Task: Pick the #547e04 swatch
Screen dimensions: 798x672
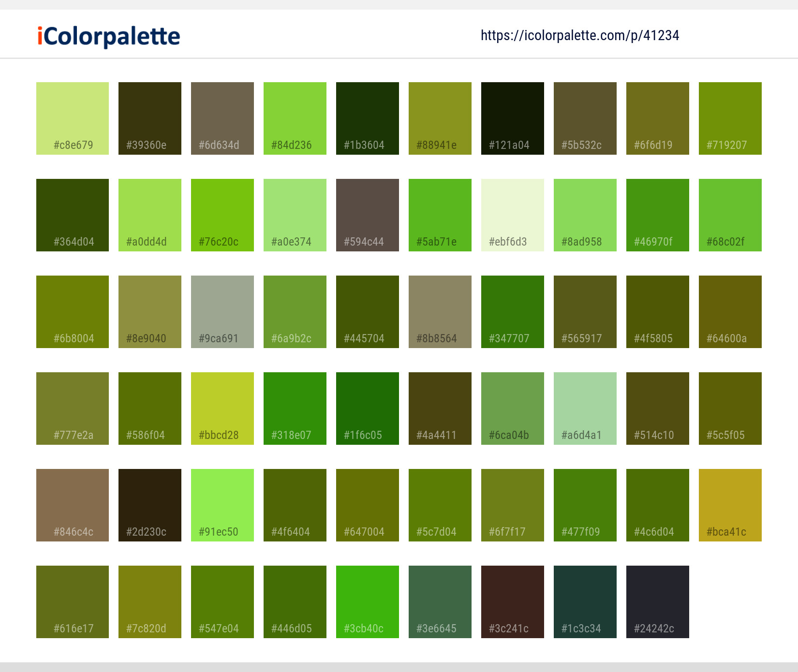Action: 222,602
